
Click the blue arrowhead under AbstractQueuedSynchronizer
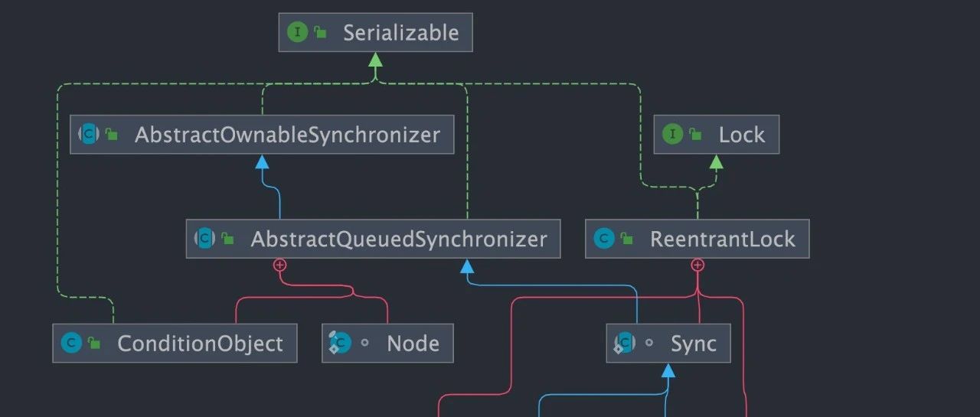click(x=466, y=266)
